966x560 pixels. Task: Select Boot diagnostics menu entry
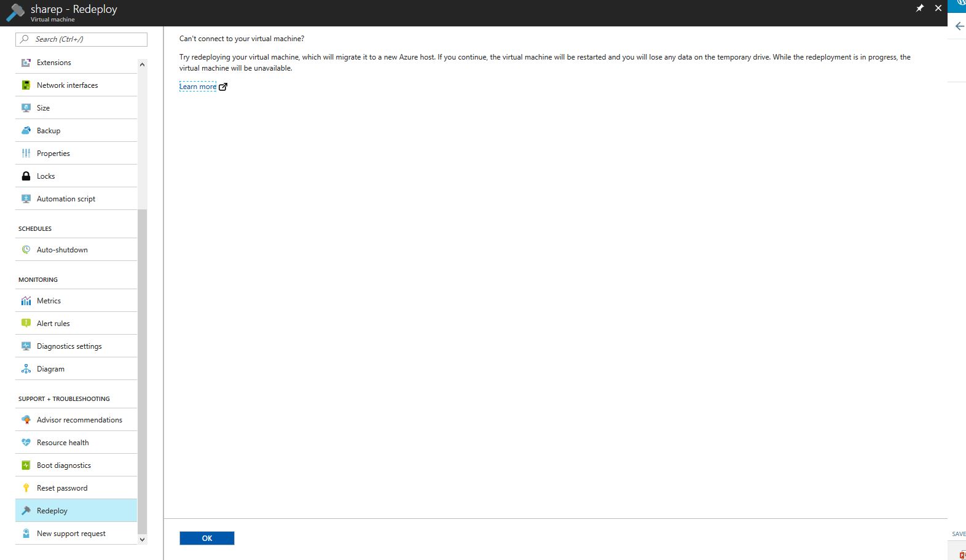coord(64,465)
